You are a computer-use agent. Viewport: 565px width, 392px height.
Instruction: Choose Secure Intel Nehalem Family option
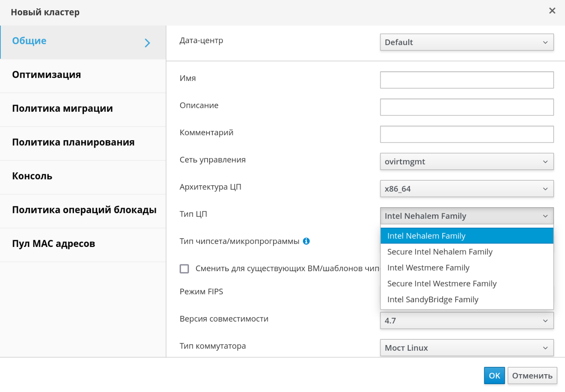440,252
